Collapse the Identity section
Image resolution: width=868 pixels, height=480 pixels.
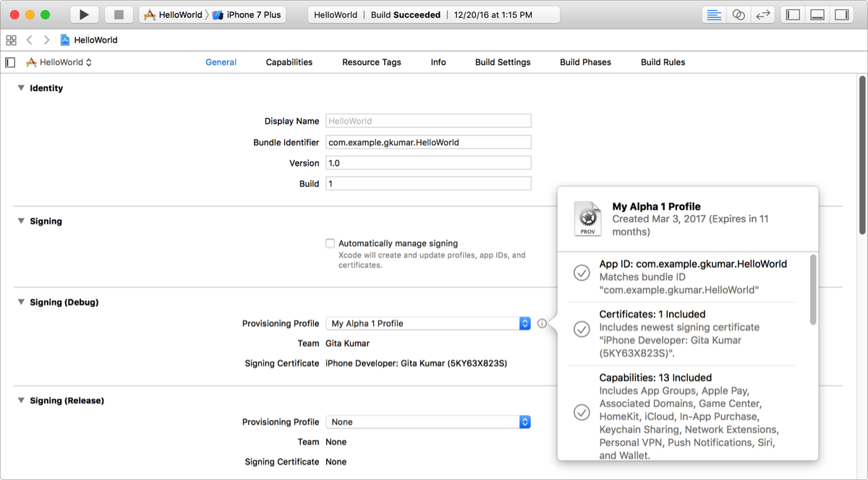(21, 88)
